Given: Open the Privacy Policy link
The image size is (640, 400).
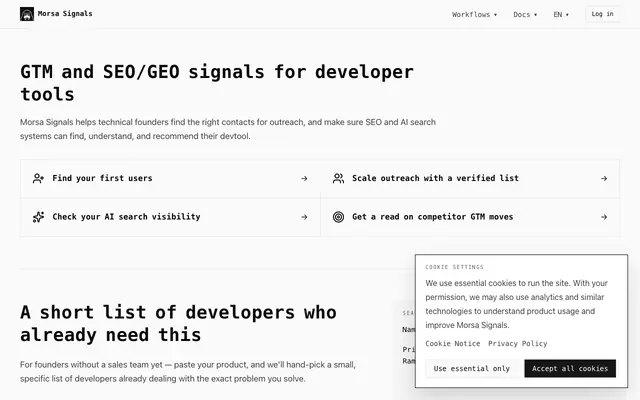Looking at the screenshot, I should click(x=518, y=344).
